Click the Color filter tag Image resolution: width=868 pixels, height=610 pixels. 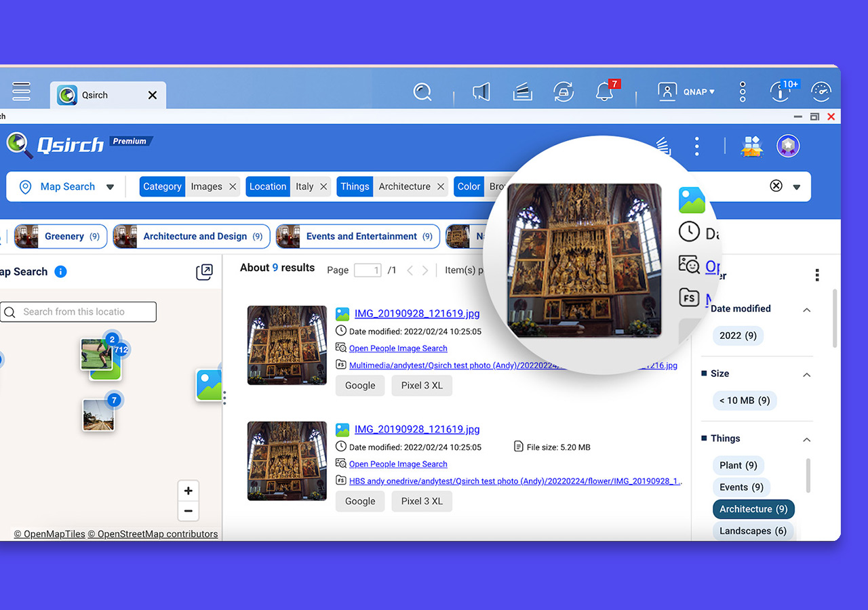(x=469, y=186)
